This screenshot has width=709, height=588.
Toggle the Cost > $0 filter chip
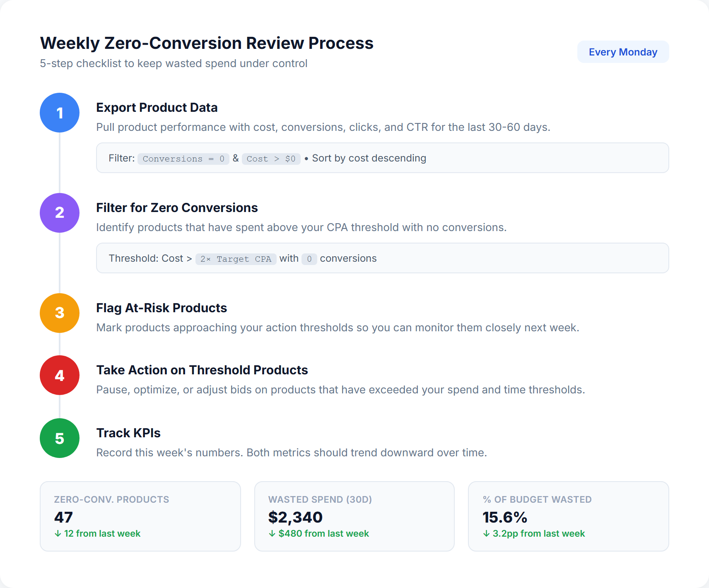(271, 159)
